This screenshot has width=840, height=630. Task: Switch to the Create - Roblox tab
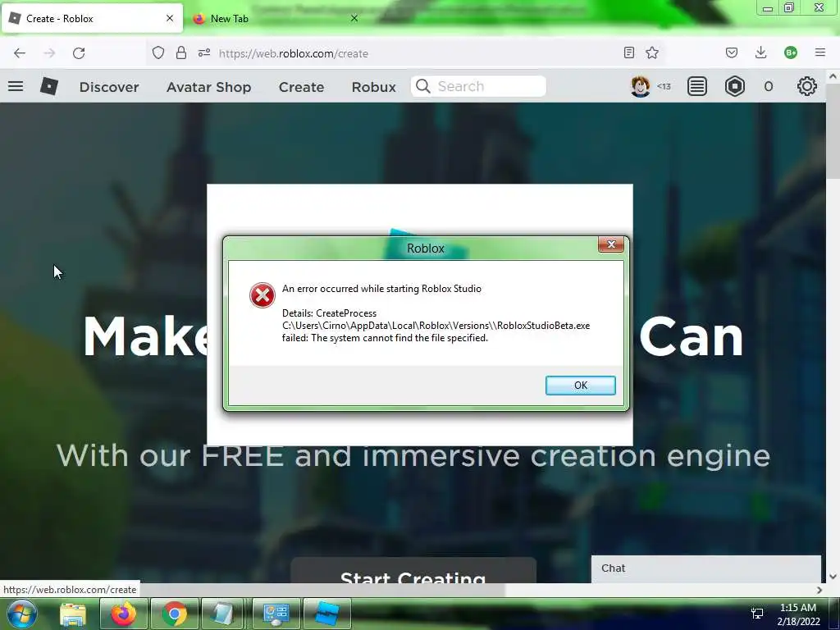pos(92,18)
